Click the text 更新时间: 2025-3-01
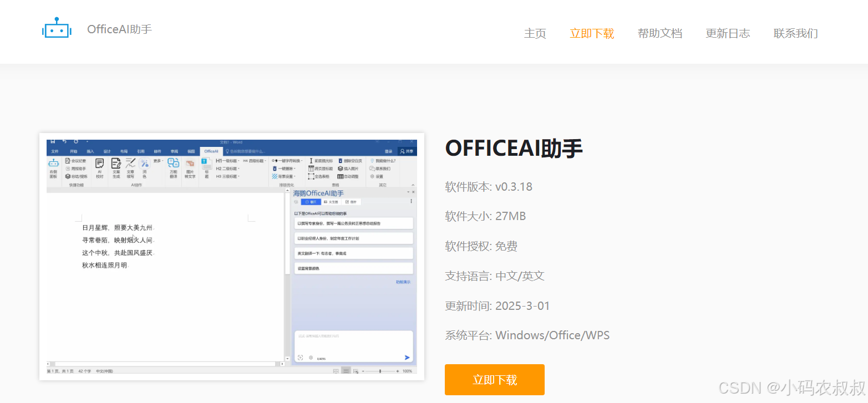 498,306
